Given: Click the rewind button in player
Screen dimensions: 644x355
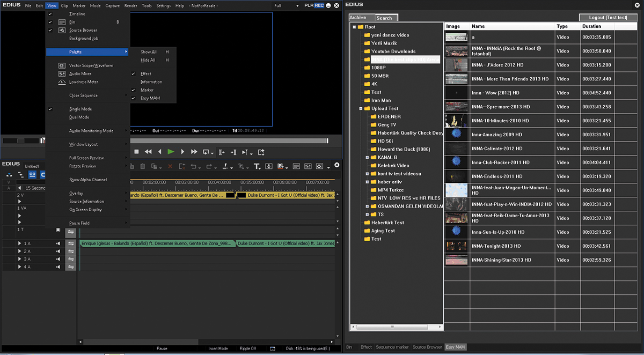Looking at the screenshot, I should (x=148, y=152).
